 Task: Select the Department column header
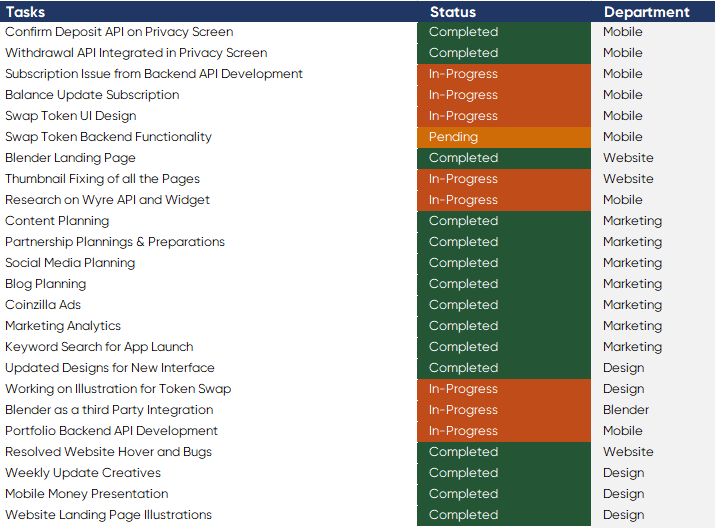tap(653, 11)
